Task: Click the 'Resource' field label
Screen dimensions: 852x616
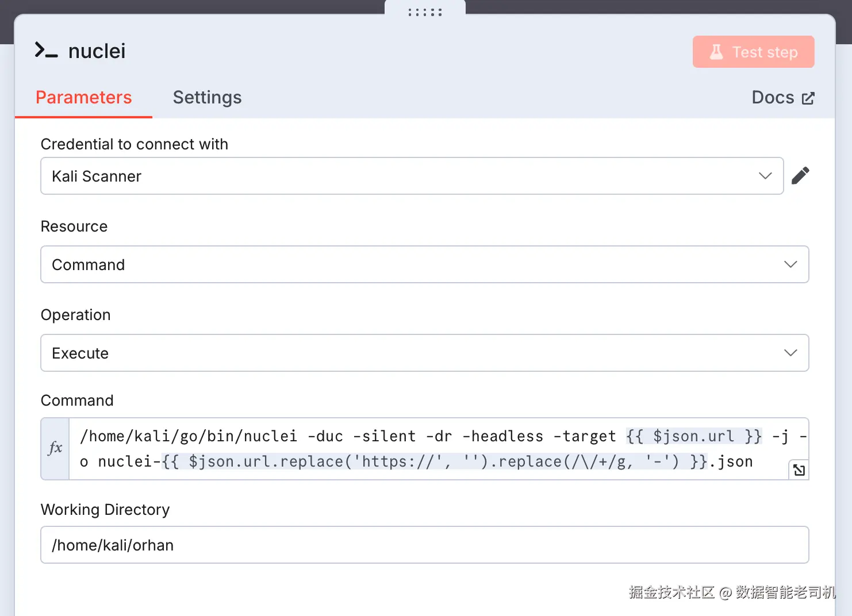Action: 74,226
